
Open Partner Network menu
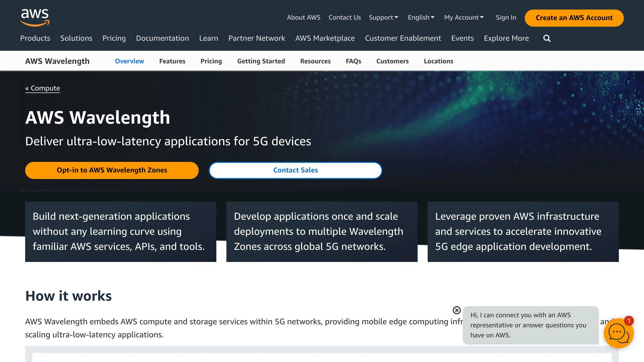(257, 38)
